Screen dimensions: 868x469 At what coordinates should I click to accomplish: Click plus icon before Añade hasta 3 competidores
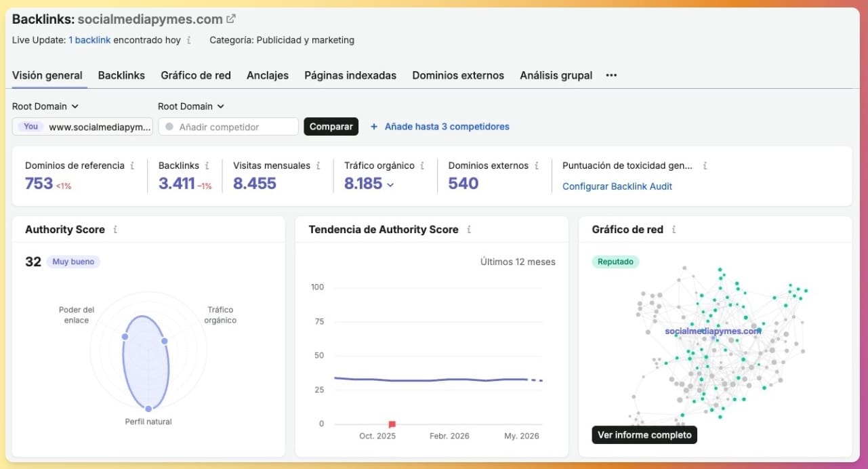373,127
